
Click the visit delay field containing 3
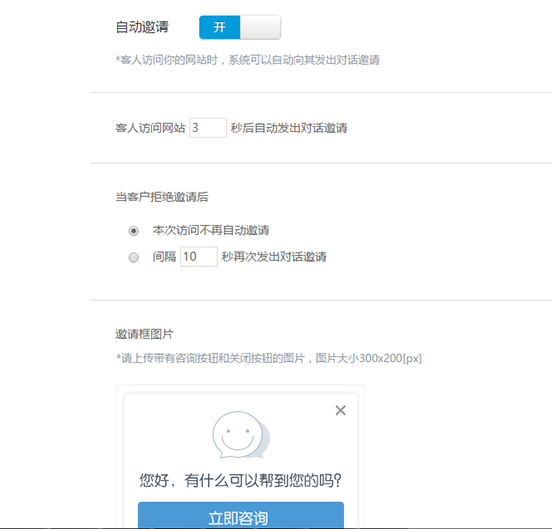(x=208, y=128)
